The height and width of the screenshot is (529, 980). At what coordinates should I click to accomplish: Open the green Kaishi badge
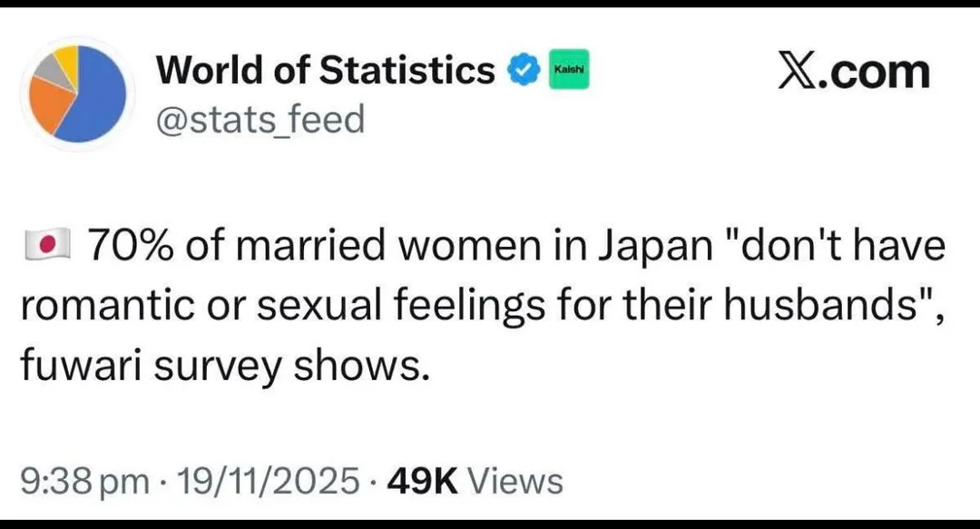click(x=568, y=68)
